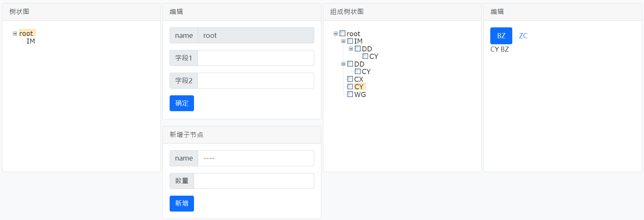This screenshot has height=220, width=644.
Task: Collapse the IM node in composition tree
Action: [x=343, y=41]
